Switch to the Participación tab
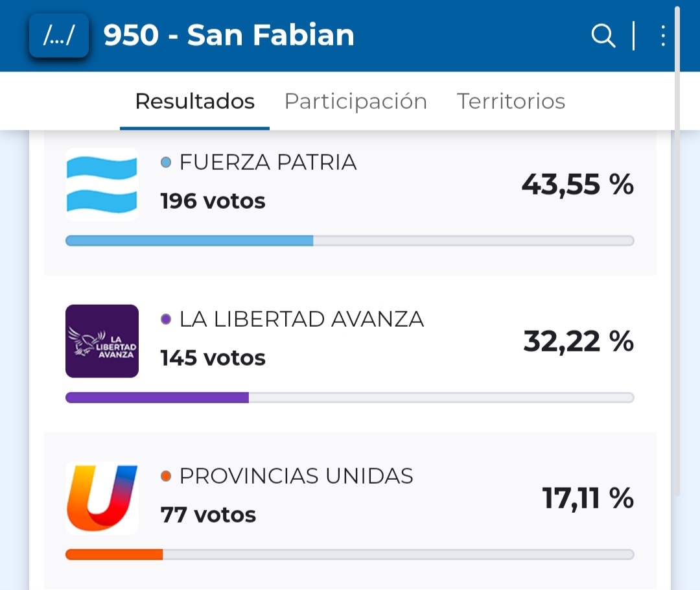This screenshot has height=590, width=700. coord(356,102)
